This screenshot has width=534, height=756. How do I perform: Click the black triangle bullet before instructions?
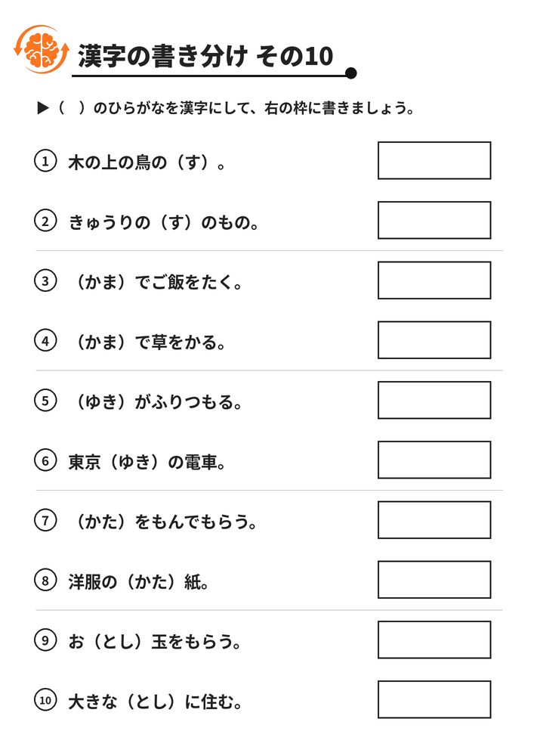point(43,108)
